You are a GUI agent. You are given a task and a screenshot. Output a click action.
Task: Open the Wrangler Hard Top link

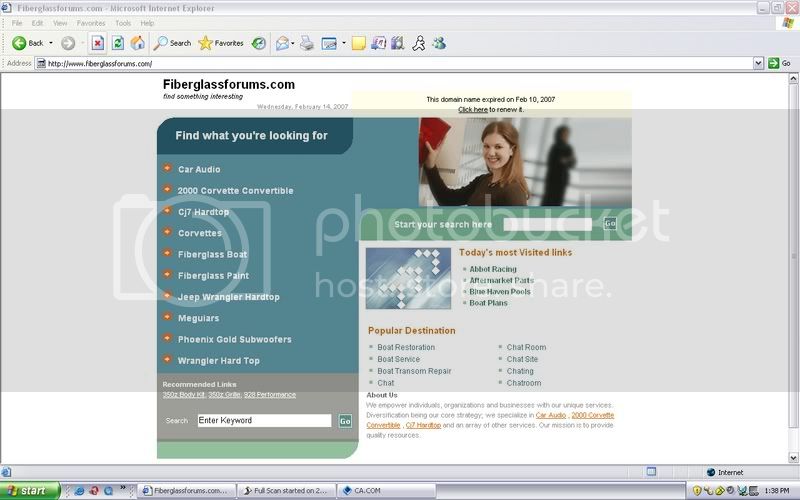tap(218, 361)
